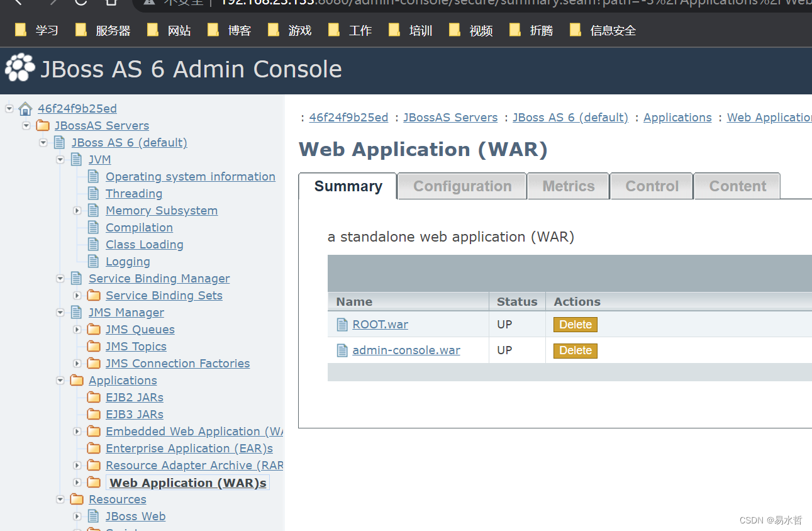Click document icon beside Service Binding Manager
Image resolution: width=812 pixels, height=531 pixels.
(77, 279)
